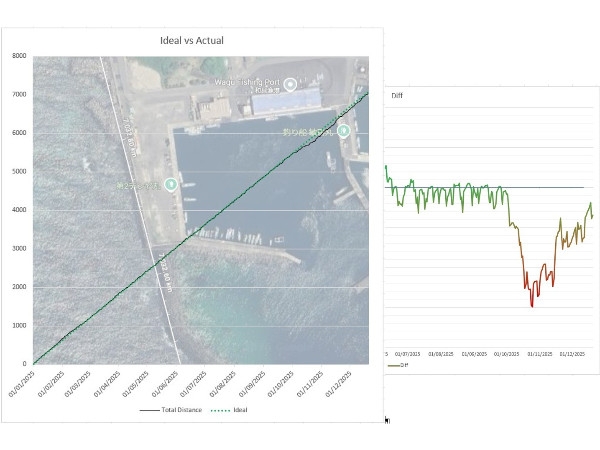Select the 'Diff' chart title
600x450 pixels.
(x=396, y=97)
